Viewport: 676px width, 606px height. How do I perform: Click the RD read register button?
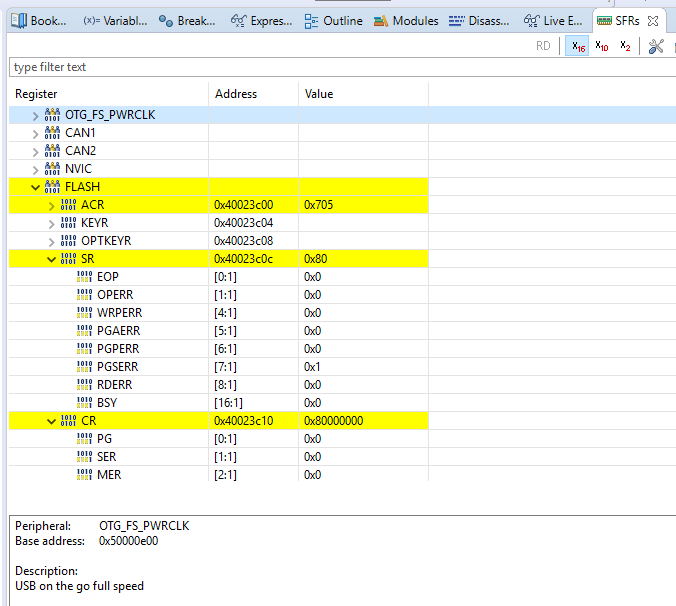point(543,46)
